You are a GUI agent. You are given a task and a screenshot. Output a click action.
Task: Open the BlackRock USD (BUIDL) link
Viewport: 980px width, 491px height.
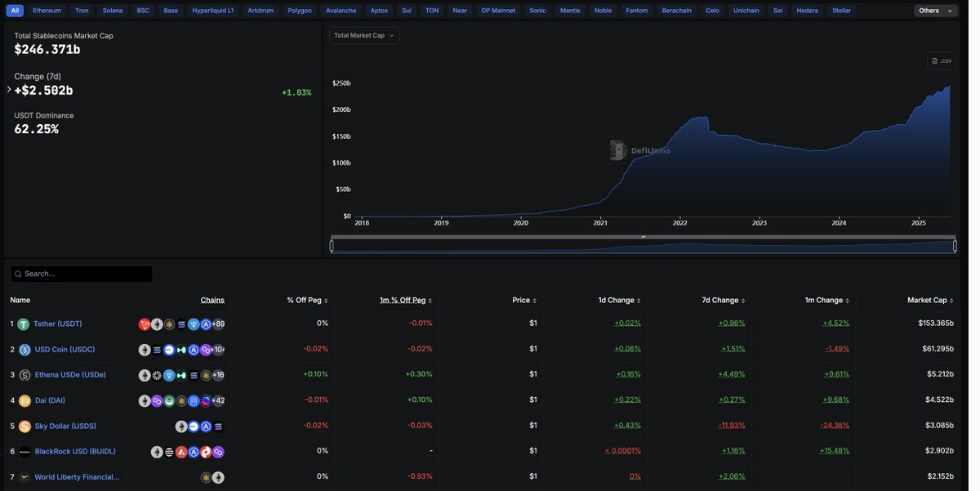[x=75, y=452]
